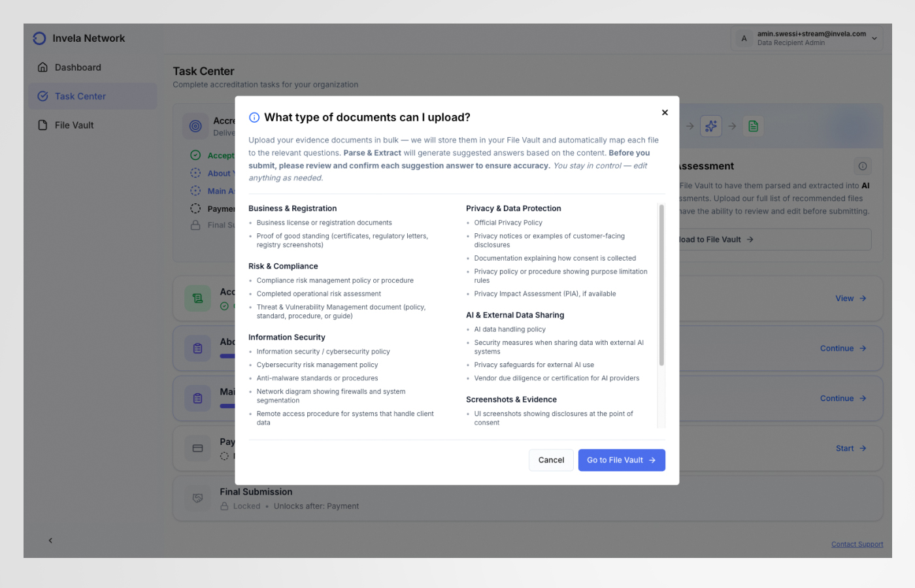
Task: Click the Parse & Extract sparkle icon
Action: click(x=711, y=125)
